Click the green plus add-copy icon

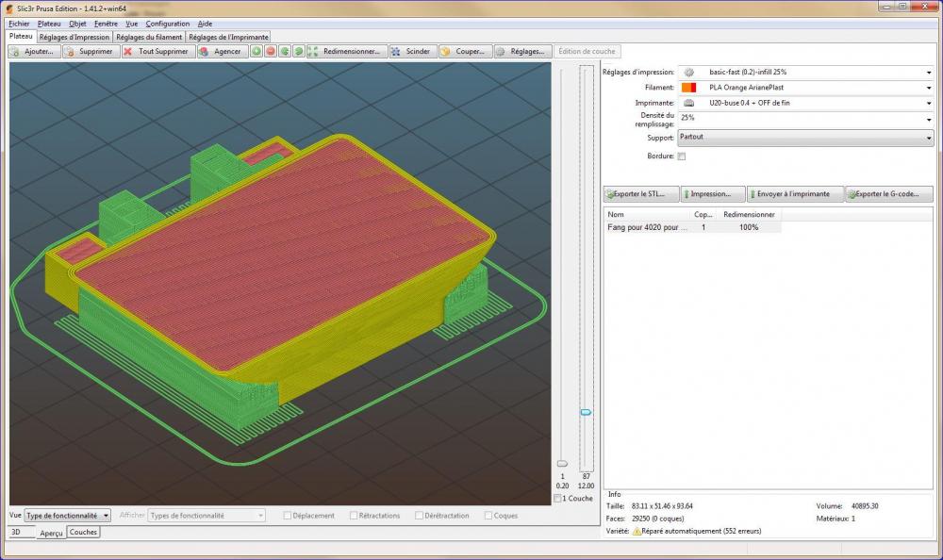256,52
